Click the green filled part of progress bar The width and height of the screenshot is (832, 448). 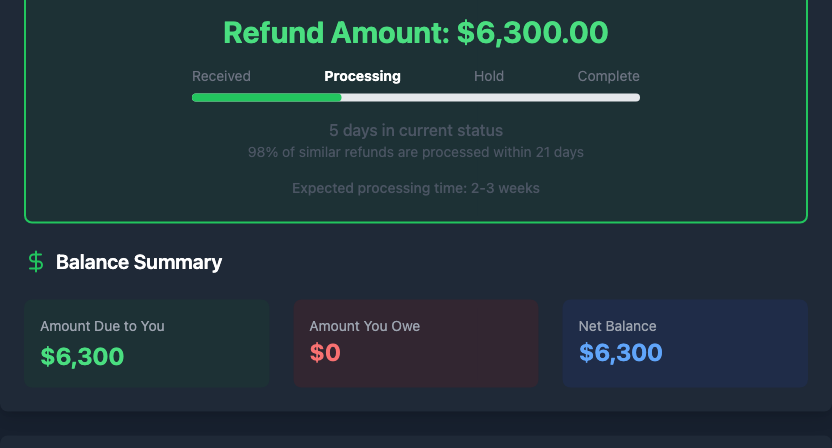pos(266,97)
